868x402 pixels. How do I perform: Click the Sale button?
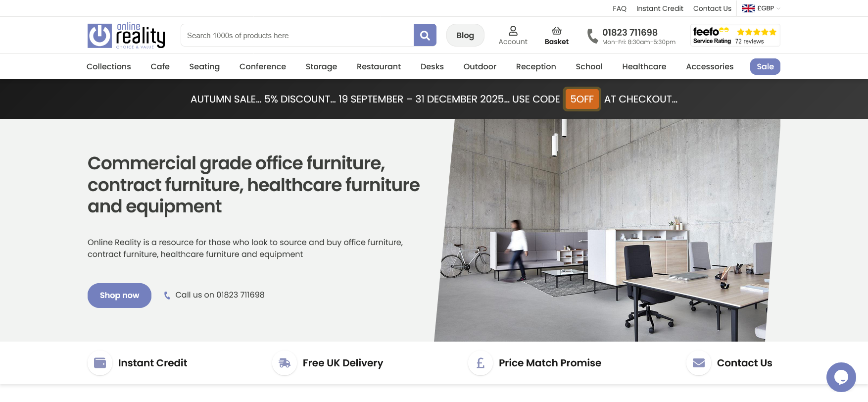[x=765, y=66]
